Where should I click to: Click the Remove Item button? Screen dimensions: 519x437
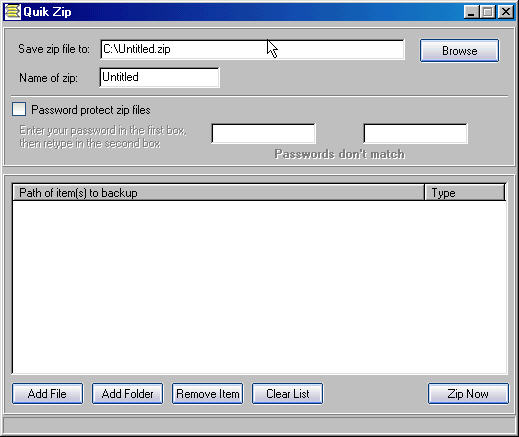207,394
